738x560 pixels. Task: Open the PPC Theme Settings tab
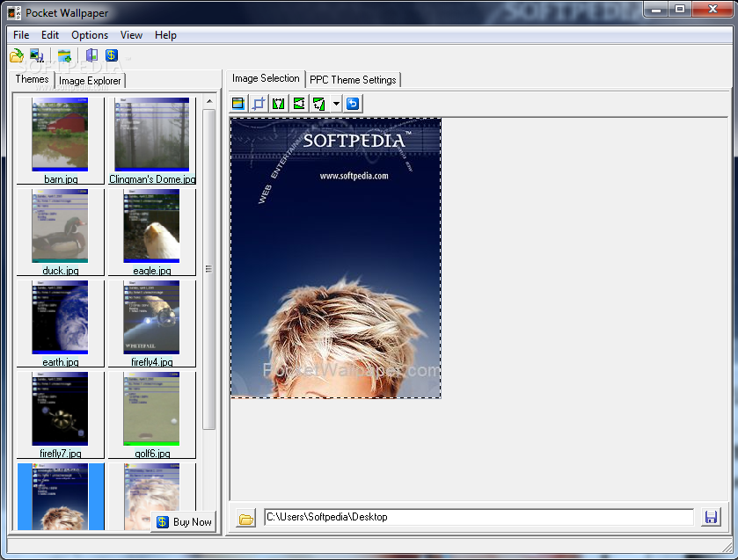(353, 80)
